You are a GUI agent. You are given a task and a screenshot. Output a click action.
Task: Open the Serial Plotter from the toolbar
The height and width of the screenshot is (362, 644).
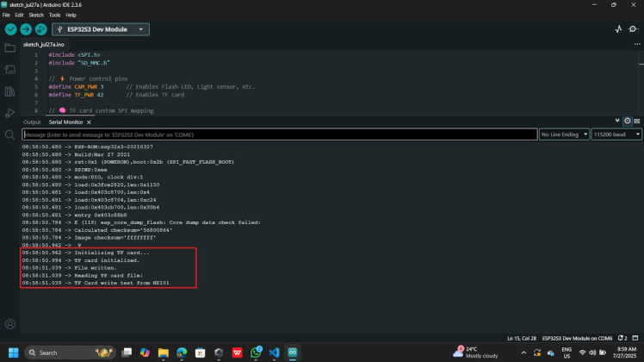point(618,29)
